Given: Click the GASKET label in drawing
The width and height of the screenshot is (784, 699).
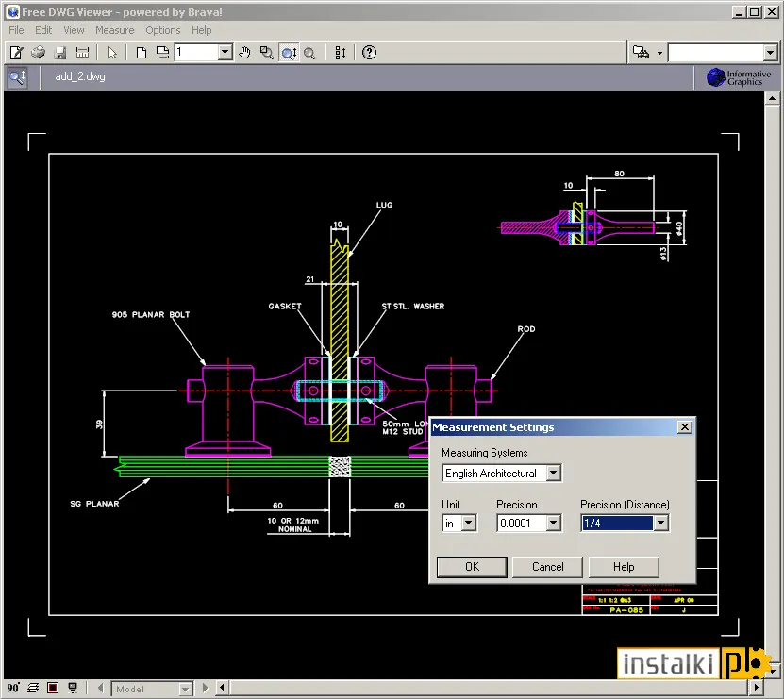Looking at the screenshot, I should [x=285, y=306].
